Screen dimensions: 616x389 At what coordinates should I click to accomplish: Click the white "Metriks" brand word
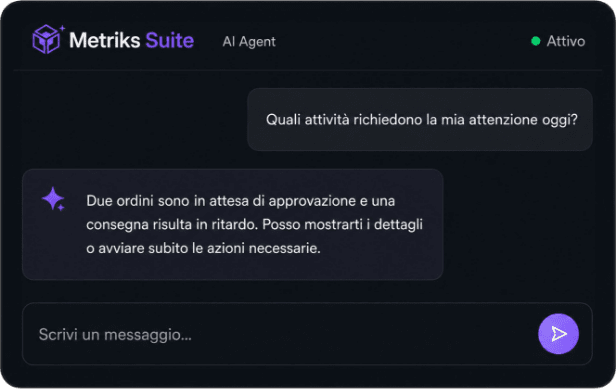coord(104,40)
